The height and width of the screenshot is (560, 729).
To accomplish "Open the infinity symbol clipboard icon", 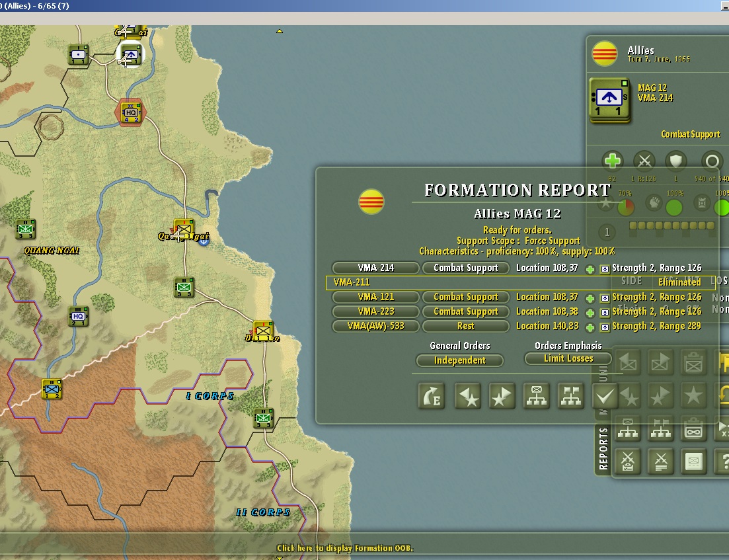I will (x=693, y=429).
